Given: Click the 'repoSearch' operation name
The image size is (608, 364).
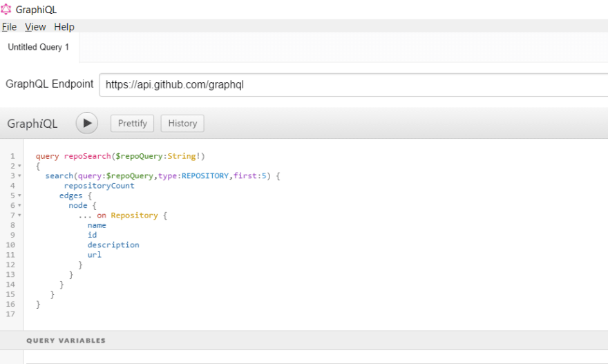Looking at the screenshot, I should pos(87,156).
